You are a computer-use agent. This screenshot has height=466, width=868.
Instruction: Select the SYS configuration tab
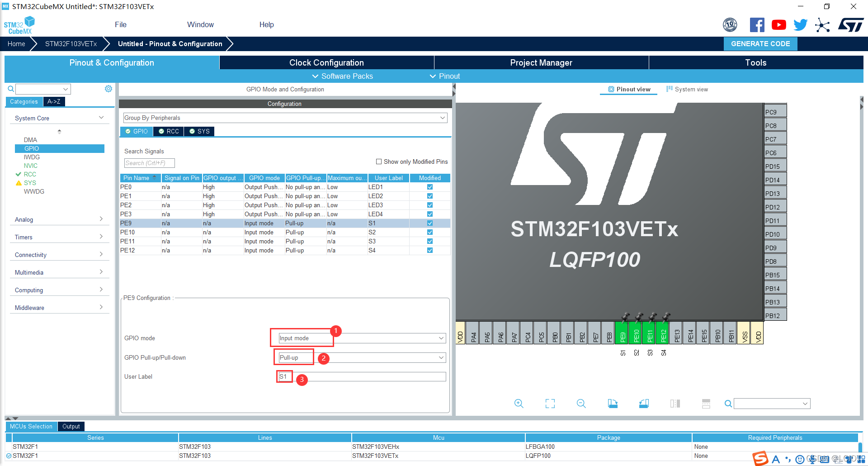pos(199,131)
